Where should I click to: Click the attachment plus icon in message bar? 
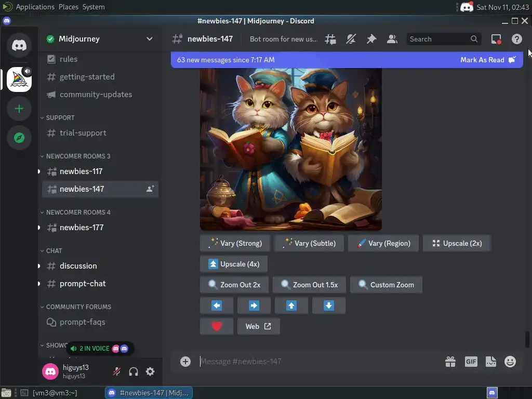185,362
